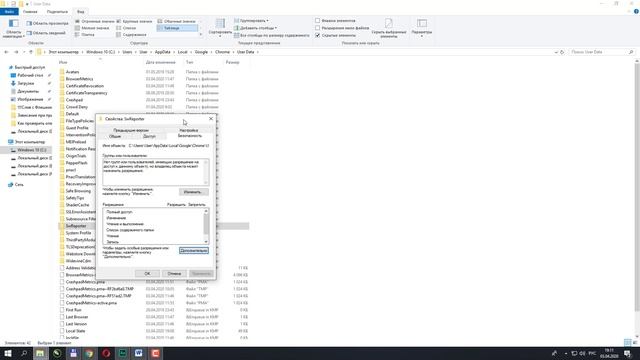Screen dimensions: 640x360
Task: Go back with the Back arrow
Action: [6, 52]
